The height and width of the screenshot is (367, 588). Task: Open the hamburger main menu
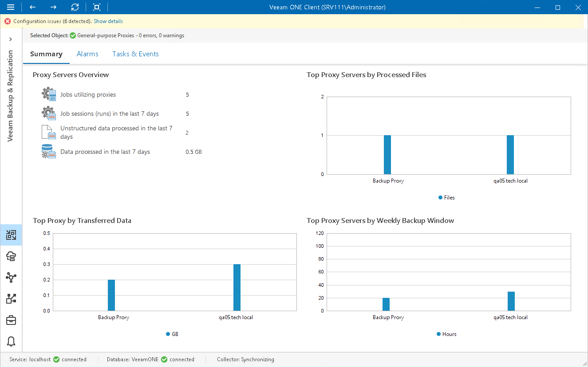pyautogui.click(x=11, y=7)
